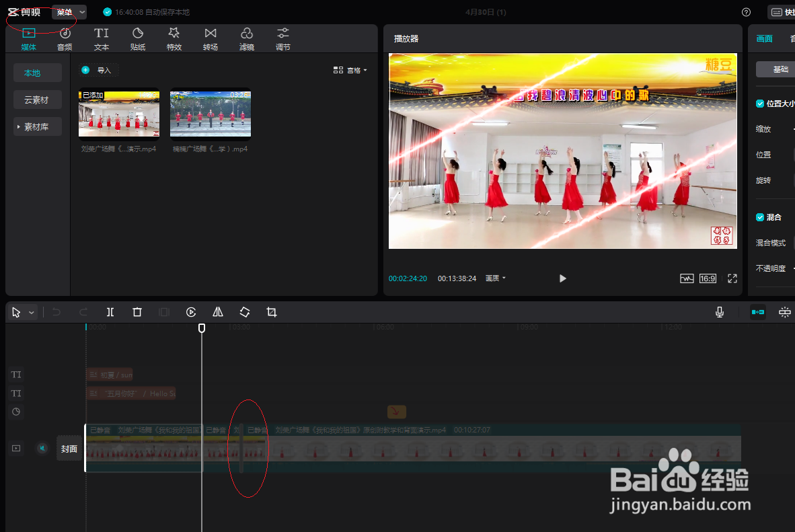Switch to the 画面 properties tab

[x=764, y=38]
